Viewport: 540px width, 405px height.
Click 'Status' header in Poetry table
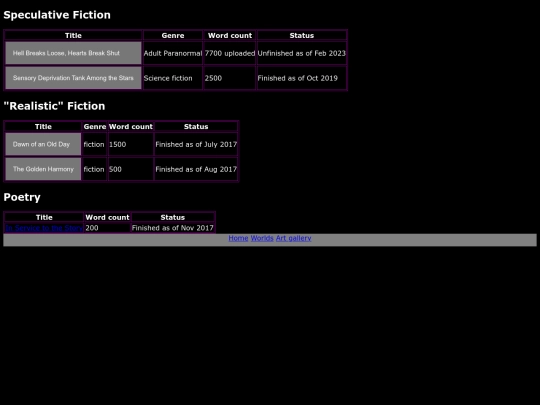click(173, 217)
